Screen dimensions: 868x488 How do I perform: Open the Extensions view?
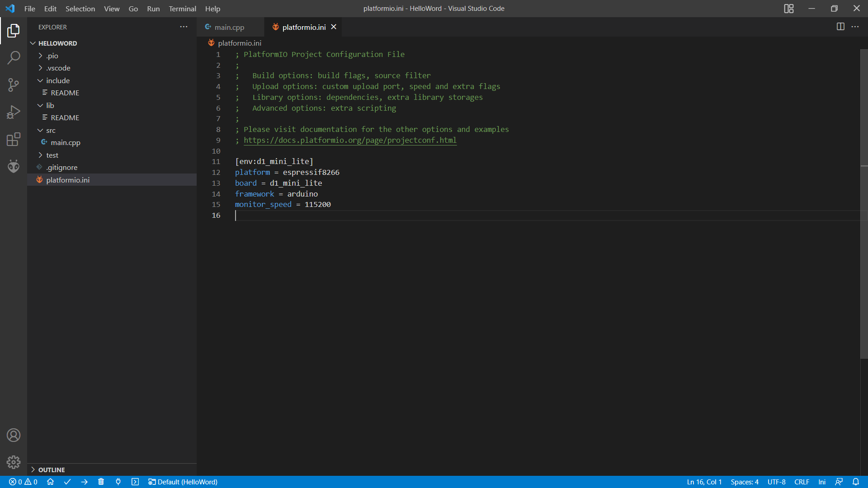click(14, 139)
